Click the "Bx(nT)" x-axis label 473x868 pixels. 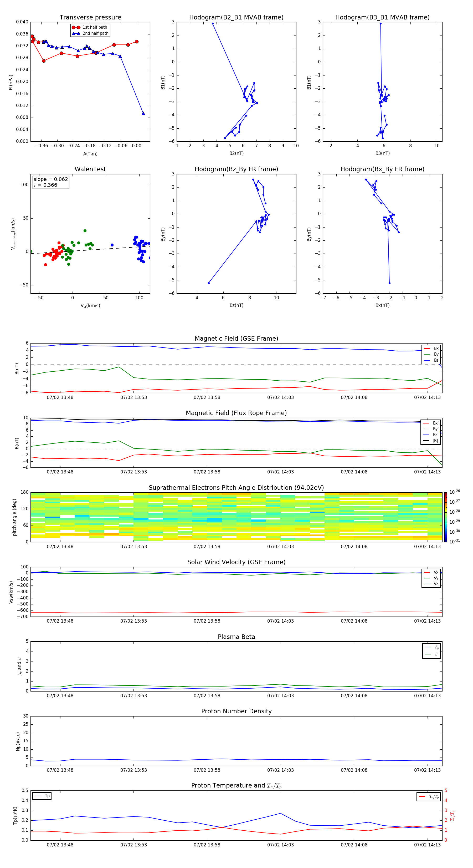tap(382, 305)
